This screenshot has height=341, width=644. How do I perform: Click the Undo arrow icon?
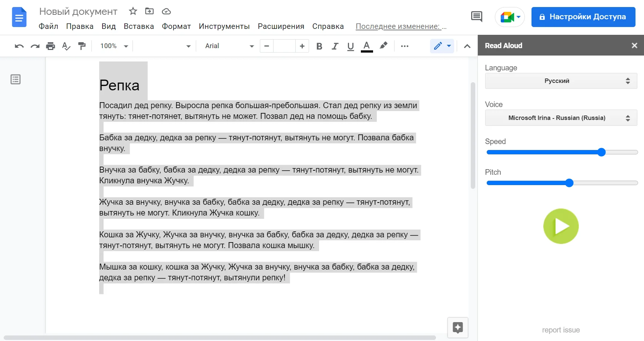pyautogui.click(x=19, y=46)
